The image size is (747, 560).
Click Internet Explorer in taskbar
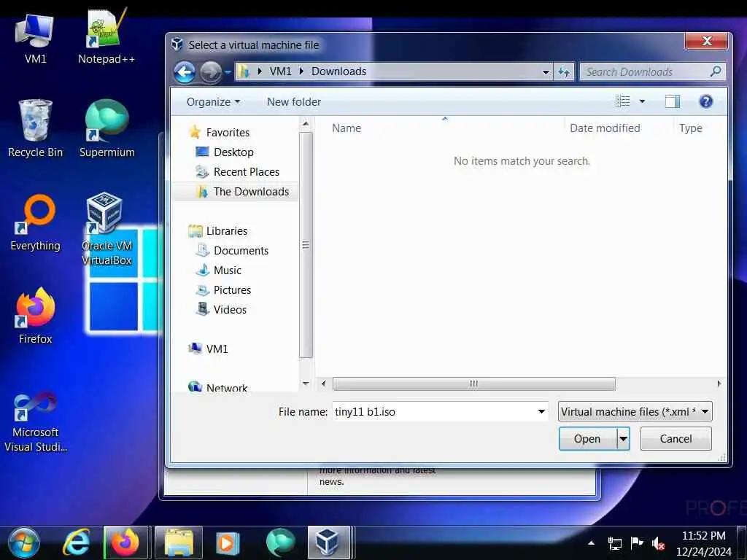(76, 542)
